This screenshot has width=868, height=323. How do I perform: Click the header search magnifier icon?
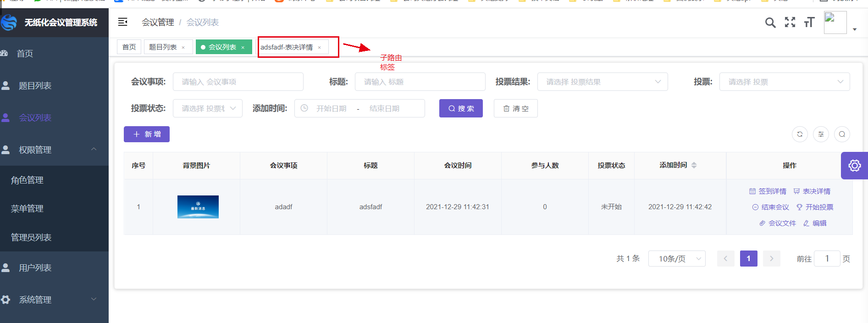coord(770,22)
